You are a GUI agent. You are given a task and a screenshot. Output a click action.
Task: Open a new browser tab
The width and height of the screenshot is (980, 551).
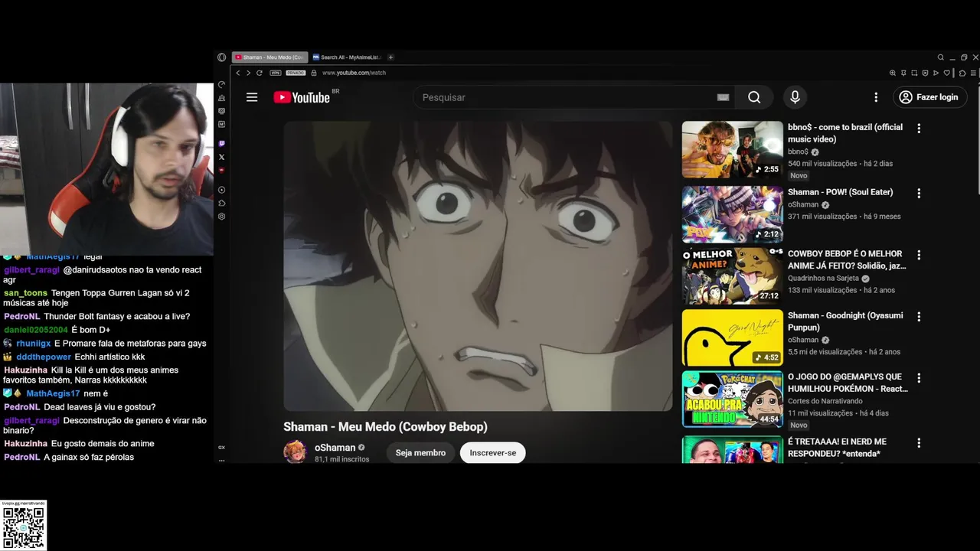[x=390, y=57]
